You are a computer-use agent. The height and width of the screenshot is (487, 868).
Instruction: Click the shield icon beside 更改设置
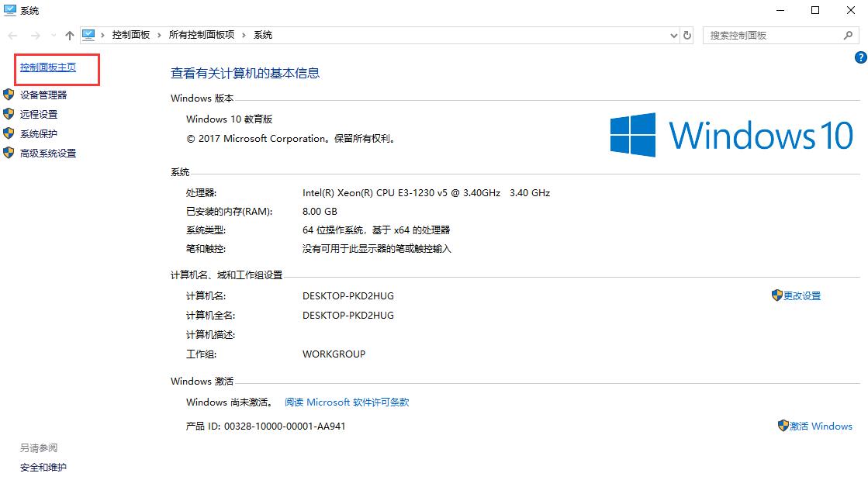pos(777,295)
